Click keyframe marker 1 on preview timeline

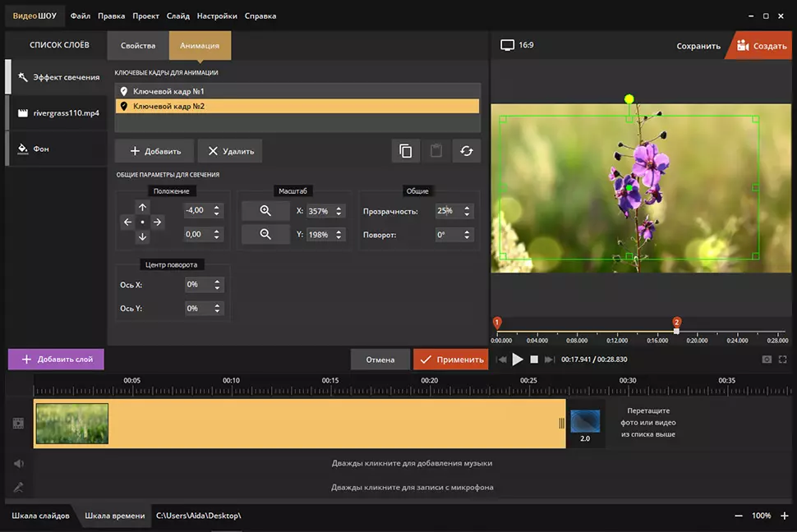[497, 322]
